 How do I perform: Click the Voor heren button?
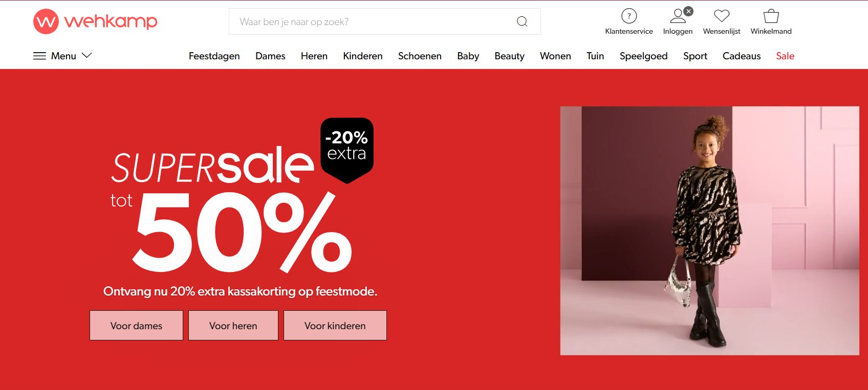233,325
